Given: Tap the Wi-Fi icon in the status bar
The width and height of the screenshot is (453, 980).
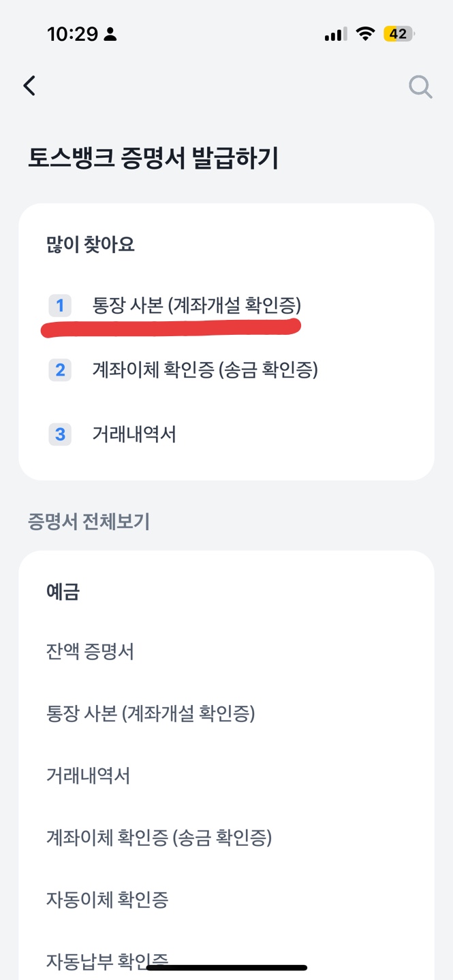Looking at the screenshot, I should coord(366,32).
